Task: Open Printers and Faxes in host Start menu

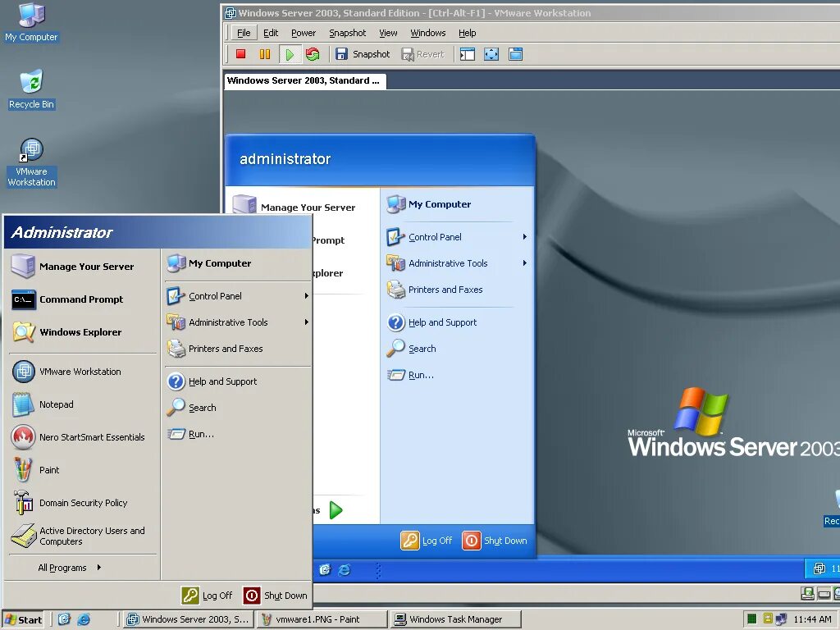Action: tap(237, 348)
